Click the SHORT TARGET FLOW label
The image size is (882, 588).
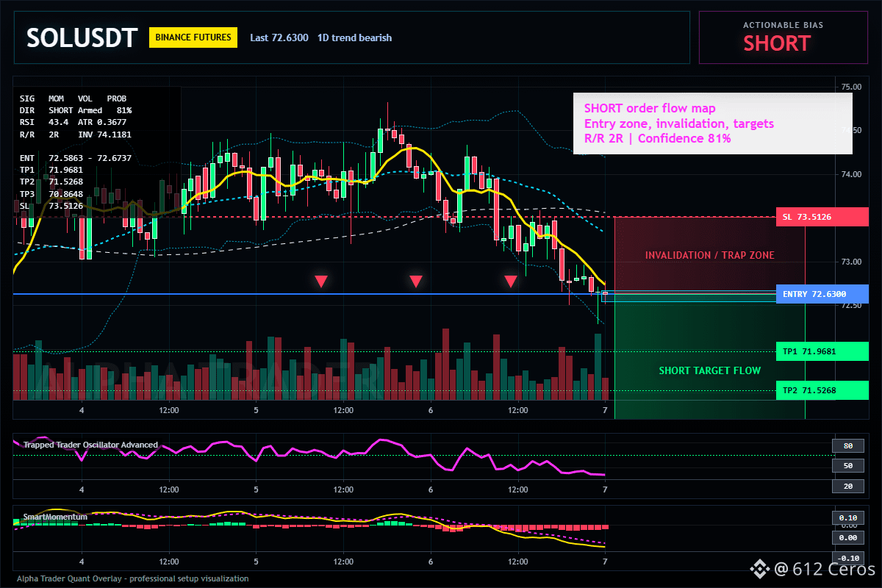tap(710, 370)
